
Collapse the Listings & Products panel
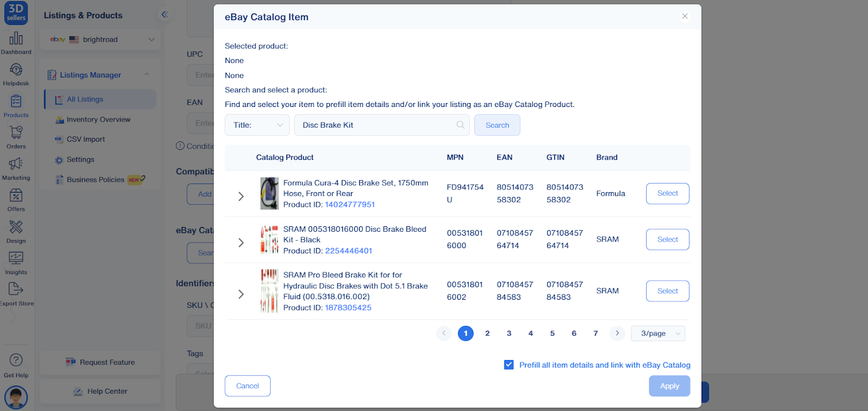click(164, 15)
